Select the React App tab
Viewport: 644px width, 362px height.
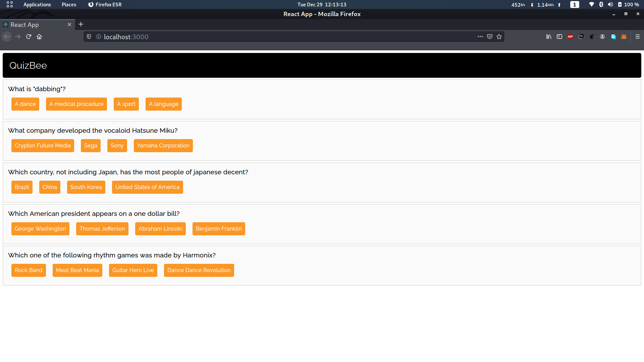click(x=34, y=25)
